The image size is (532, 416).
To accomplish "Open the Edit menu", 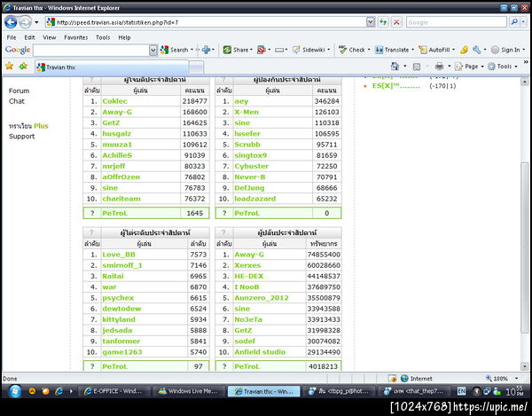I will pyautogui.click(x=29, y=37).
